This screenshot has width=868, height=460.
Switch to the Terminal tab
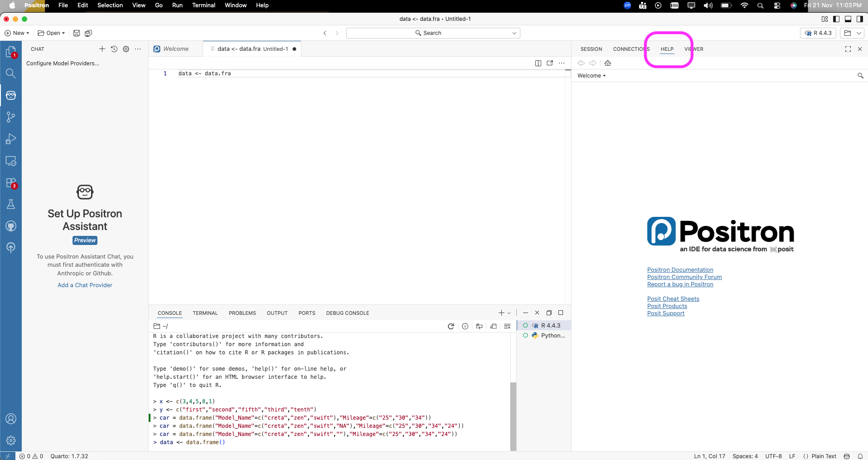[x=205, y=313]
